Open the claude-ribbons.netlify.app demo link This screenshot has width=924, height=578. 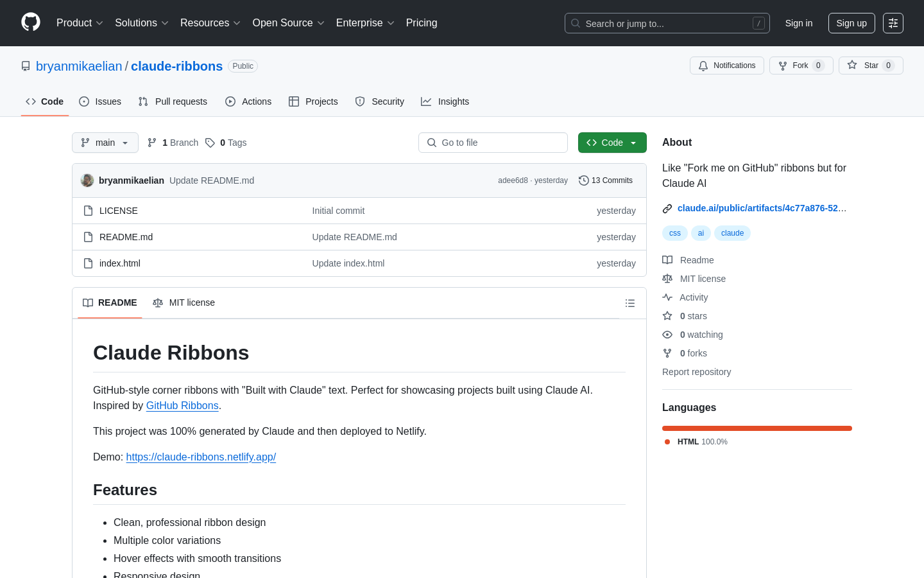[201, 457]
